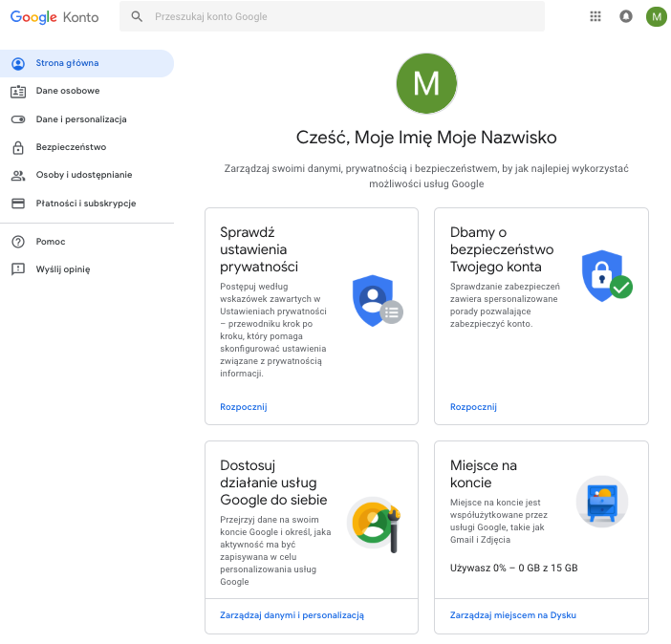Click the search magnifier icon
The height and width of the screenshot is (644, 671).
pyautogui.click(x=137, y=16)
